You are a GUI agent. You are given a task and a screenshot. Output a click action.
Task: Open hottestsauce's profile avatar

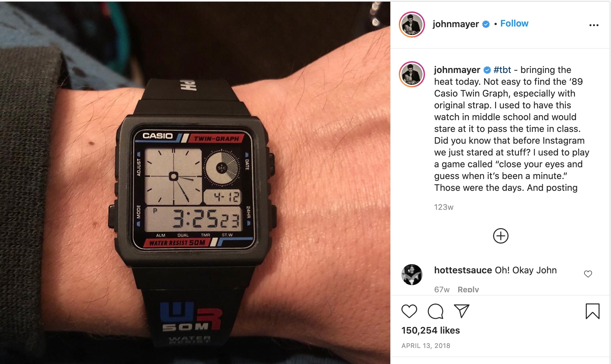[x=412, y=274]
